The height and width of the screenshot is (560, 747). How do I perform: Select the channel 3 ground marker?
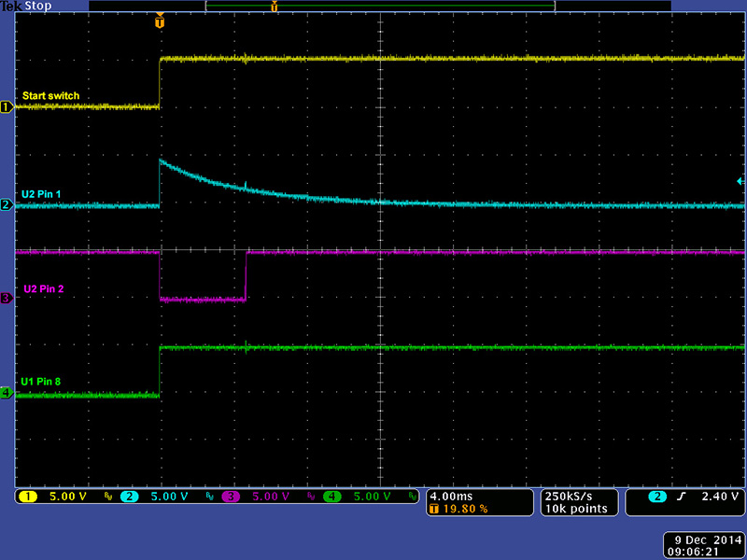click(7, 299)
